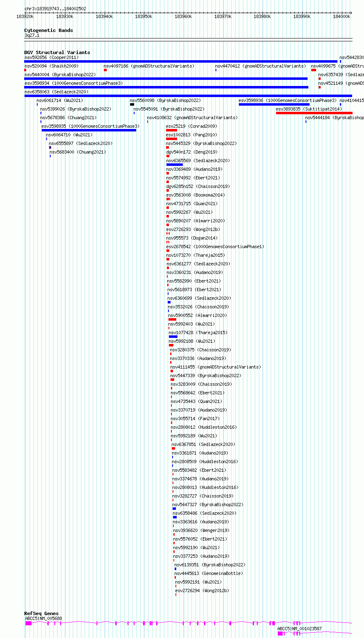
Task: Open nsv5447327 (ByrskaBishop2022) entry
Action: (208, 505)
